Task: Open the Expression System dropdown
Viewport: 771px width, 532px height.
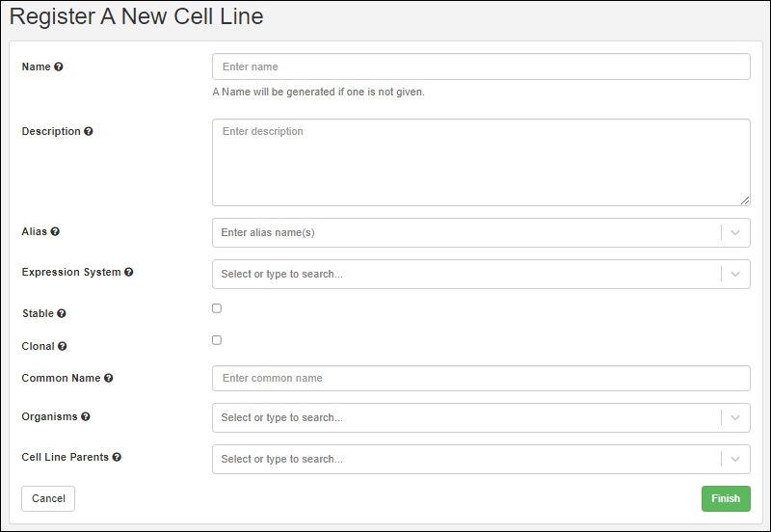Action: [735, 274]
